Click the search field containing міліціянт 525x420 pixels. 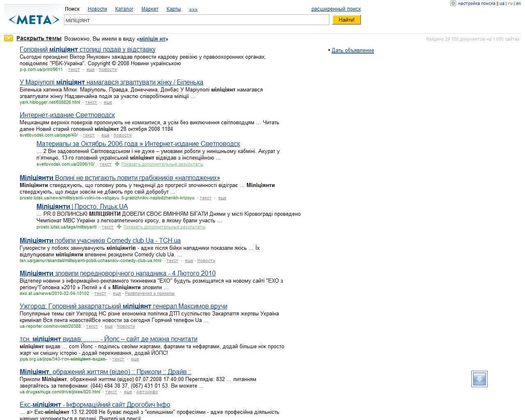pyautogui.click(x=197, y=20)
